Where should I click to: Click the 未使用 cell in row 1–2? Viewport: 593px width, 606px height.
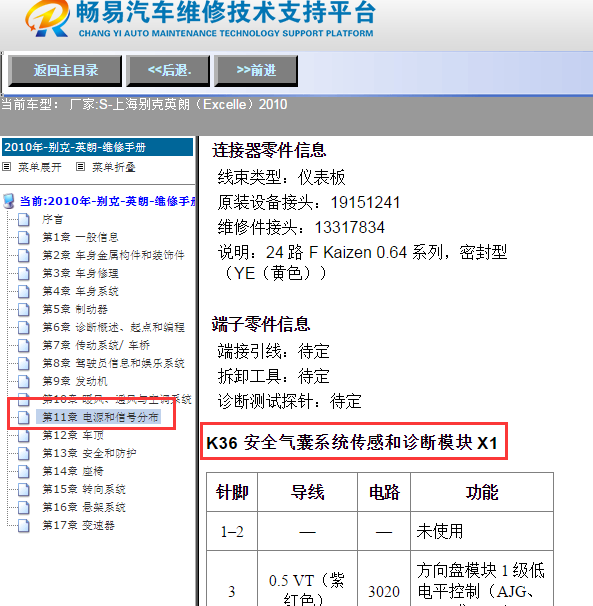click(x=482, y=531)
